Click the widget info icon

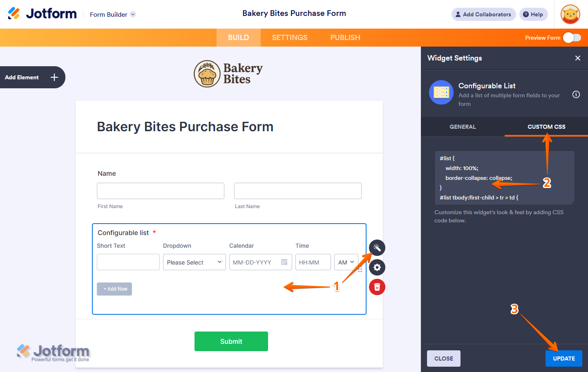point(576,95)
